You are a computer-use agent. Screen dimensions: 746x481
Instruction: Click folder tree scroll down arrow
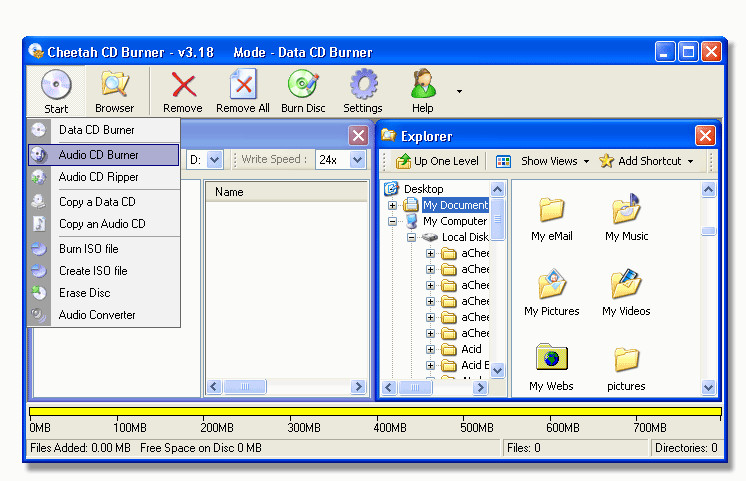pos(498,370)
